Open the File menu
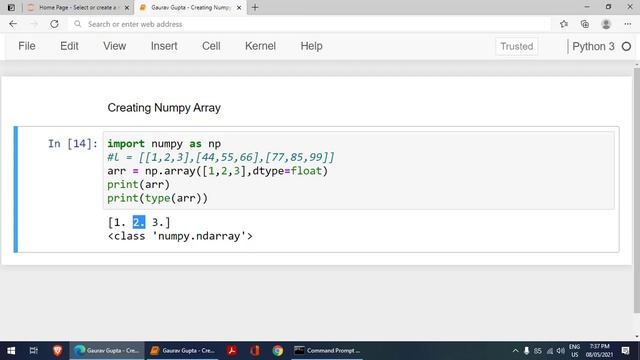Screen dimensions: 640x360 click(27, 46)
